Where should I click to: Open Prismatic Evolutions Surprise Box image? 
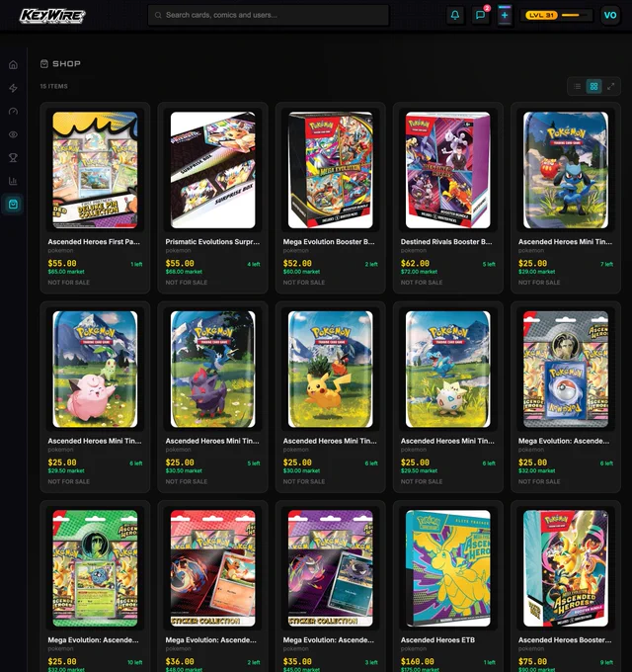[x=213, y=170]
